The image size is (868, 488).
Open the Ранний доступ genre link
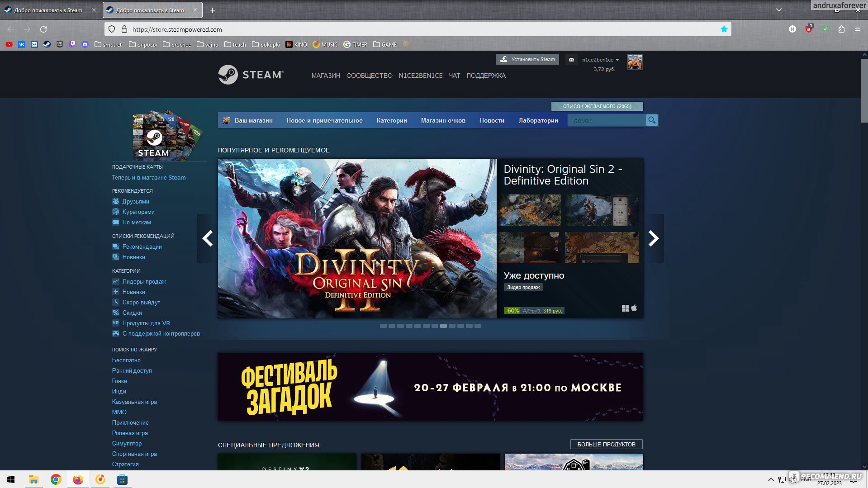click(132, 370)
